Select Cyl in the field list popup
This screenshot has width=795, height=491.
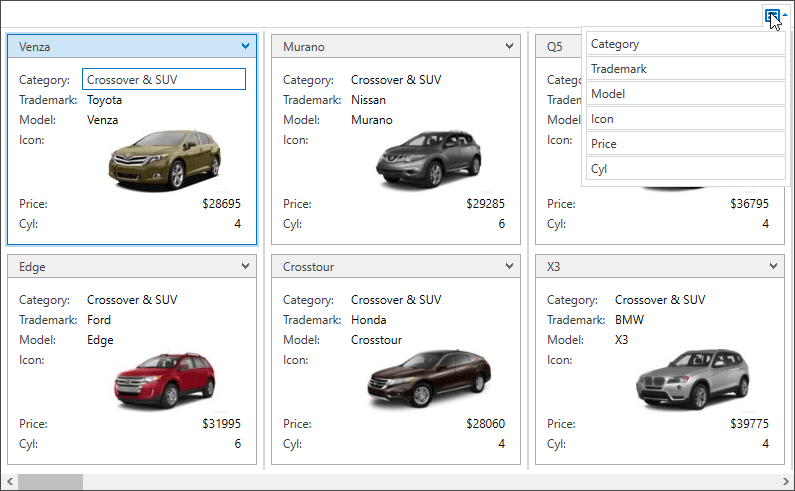[685, 168]
